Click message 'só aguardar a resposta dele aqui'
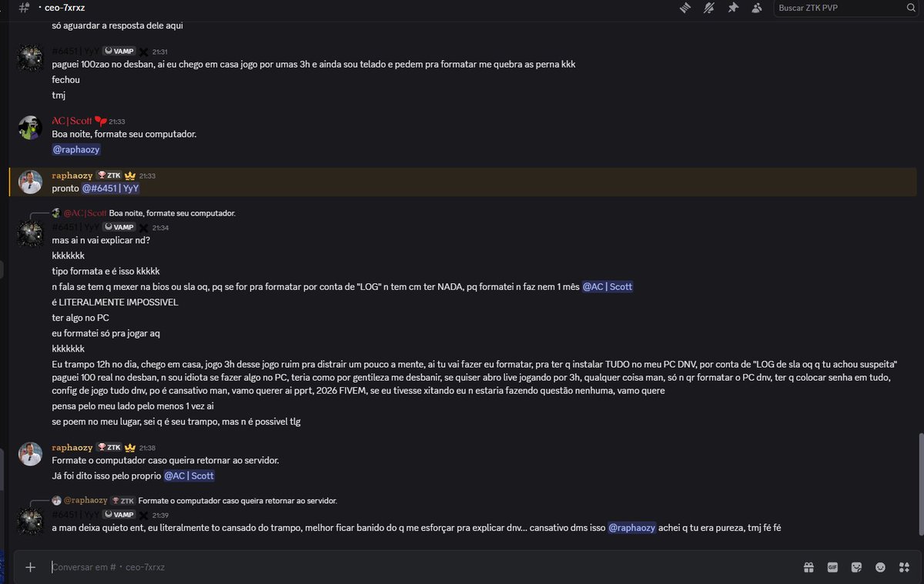924x584 pixels. click(x=117, y=25)
